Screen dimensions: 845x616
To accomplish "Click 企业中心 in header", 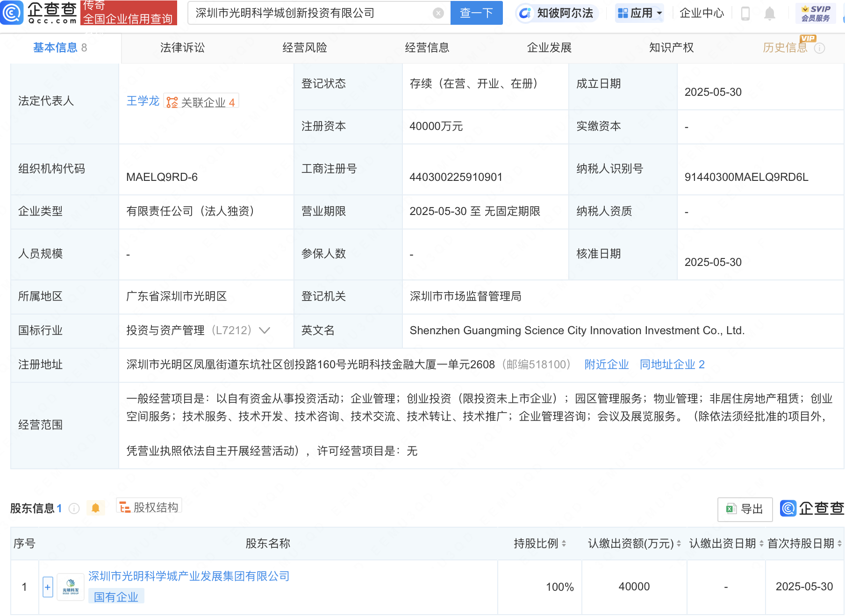I will pos(702,13).
